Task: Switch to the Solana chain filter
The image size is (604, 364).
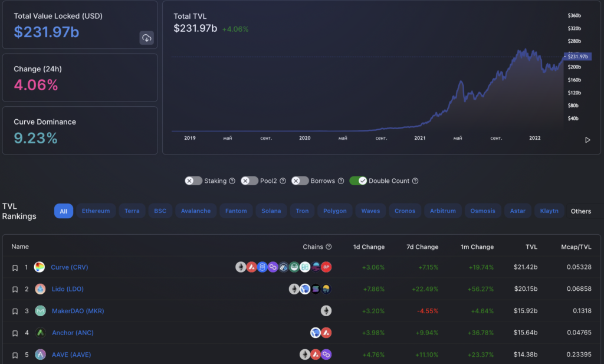Action: 271,211
